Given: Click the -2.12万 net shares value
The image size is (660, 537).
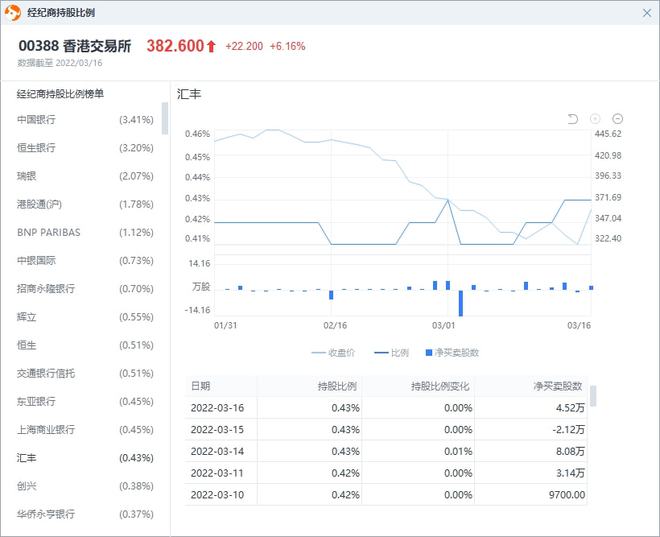Looking at the screenshot, I should click(x=569, y=430).
